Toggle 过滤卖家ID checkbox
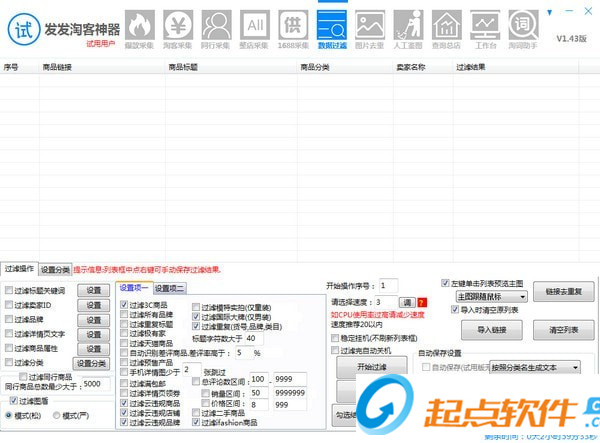This screenshot has height=443, width=600. 9,305
